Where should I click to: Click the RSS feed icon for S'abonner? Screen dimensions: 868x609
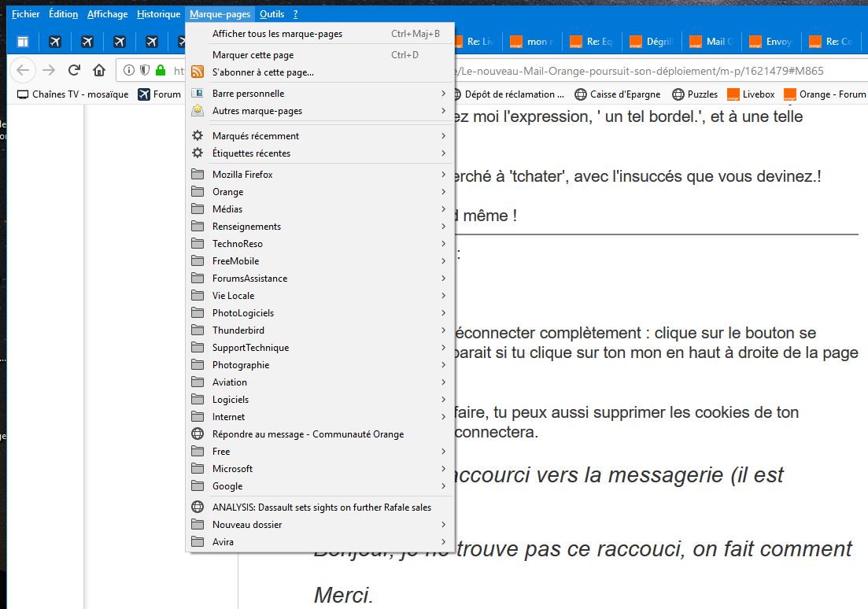click(x=198, y=72)
